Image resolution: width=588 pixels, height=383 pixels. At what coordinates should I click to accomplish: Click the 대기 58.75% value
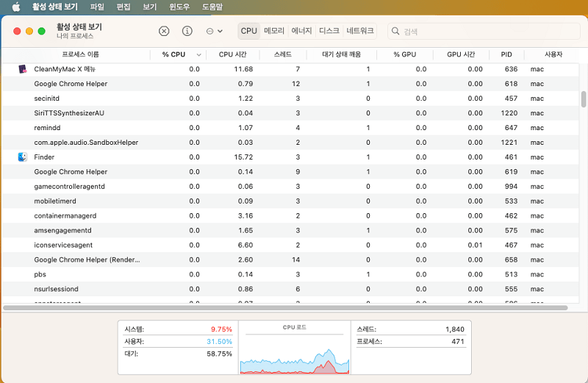219,354
